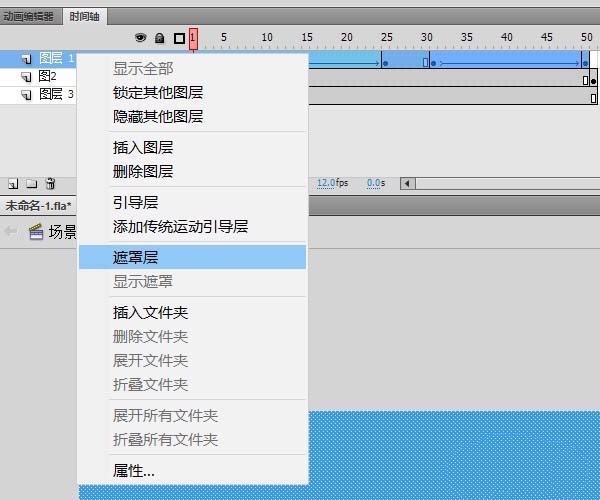Click the page icon beside 图层 3

(26, 94)
